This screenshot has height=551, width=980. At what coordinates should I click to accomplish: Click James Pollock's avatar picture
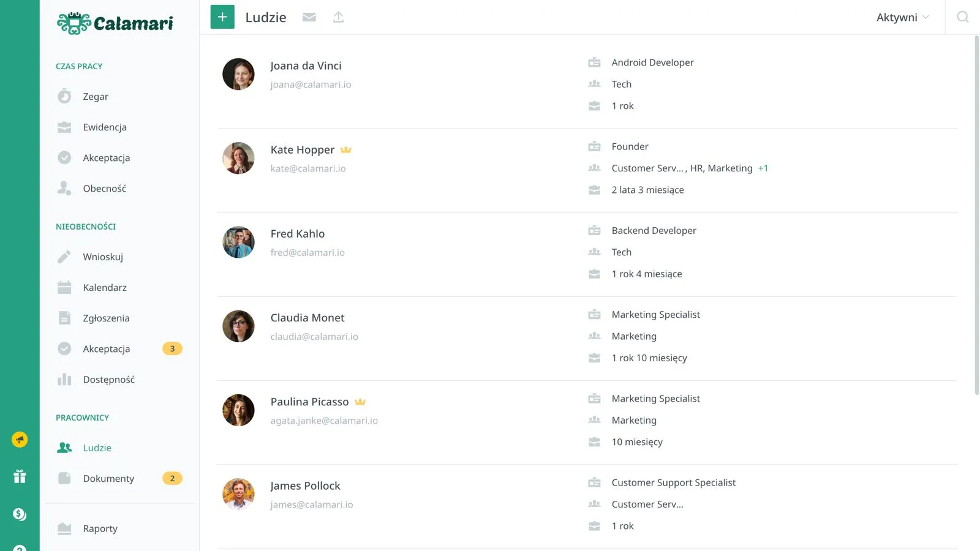point(238,494)
